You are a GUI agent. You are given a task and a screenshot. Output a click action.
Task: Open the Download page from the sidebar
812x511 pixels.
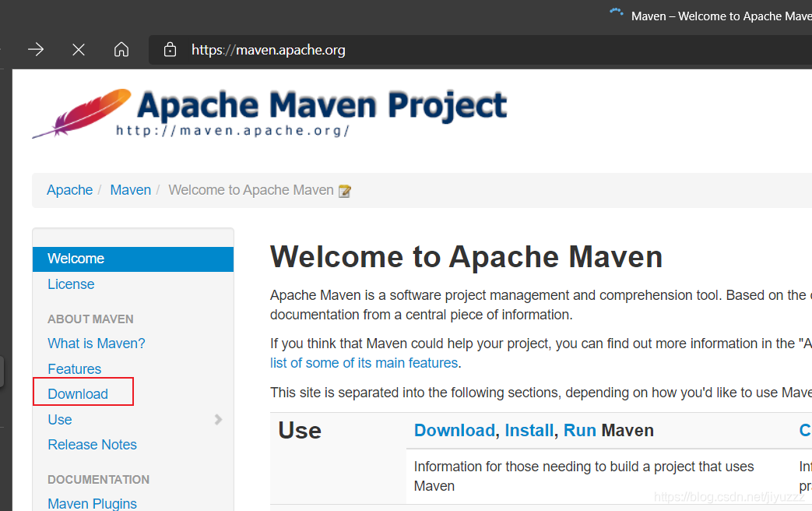77,394
